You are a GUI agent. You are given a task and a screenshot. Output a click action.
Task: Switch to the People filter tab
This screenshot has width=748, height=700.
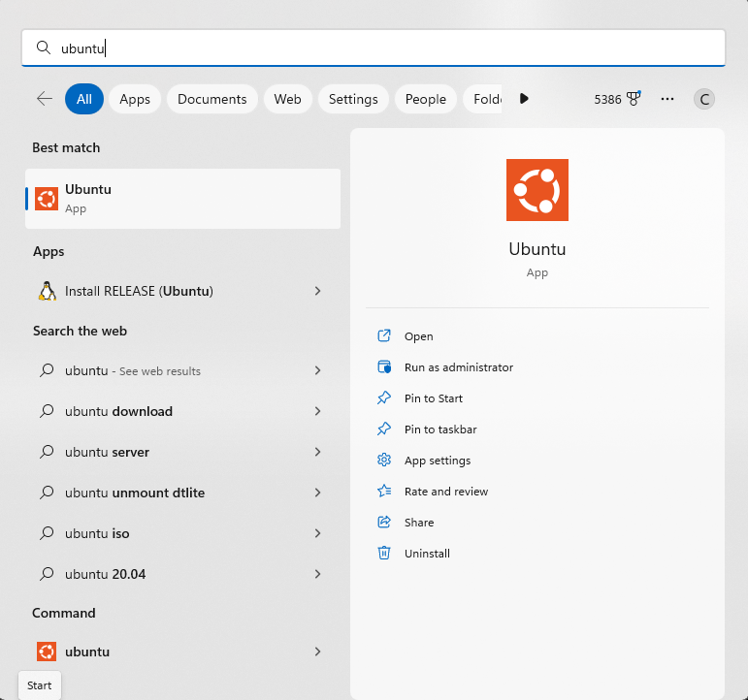pyautogui.click(x=426, y=99)
